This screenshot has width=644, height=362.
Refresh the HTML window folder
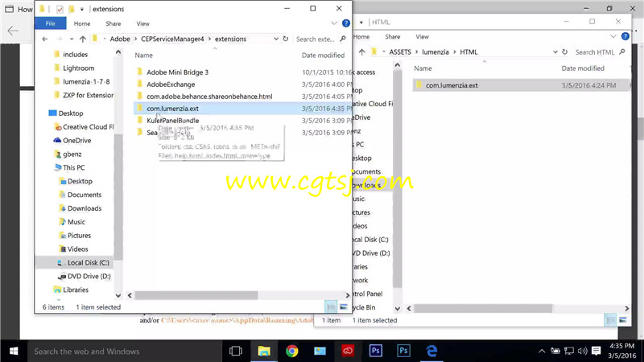tap(565, 52)
